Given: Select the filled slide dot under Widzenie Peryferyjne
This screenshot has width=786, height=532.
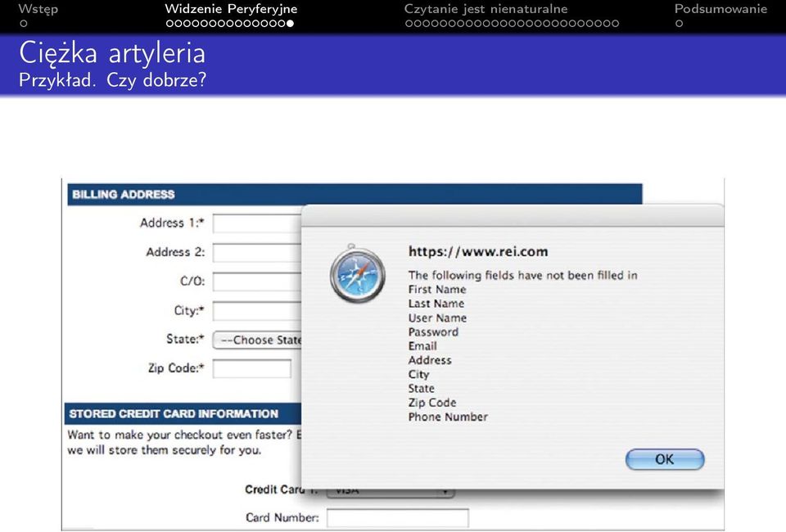Looking at the screenshot, I should coord(290,24).
